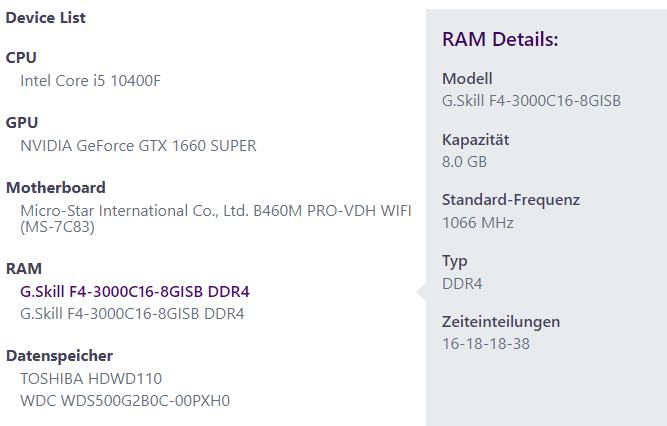The image size is (667, 426).
Task: Click the DDR4 value under Typ
Action: coord(462,283)
